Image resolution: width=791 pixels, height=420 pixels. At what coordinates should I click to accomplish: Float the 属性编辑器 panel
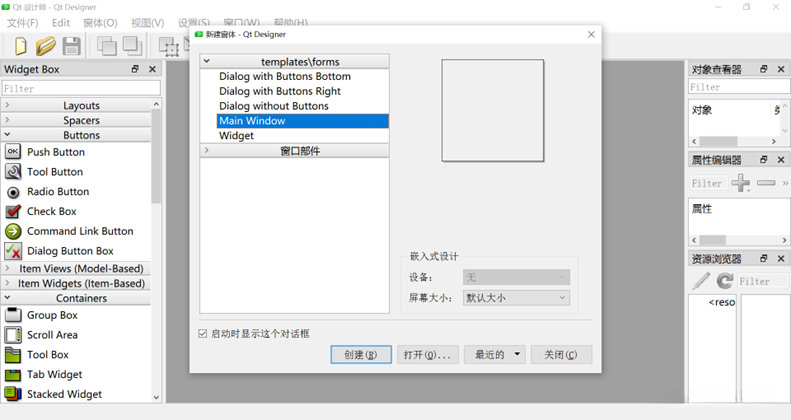(x=764, y=160)
